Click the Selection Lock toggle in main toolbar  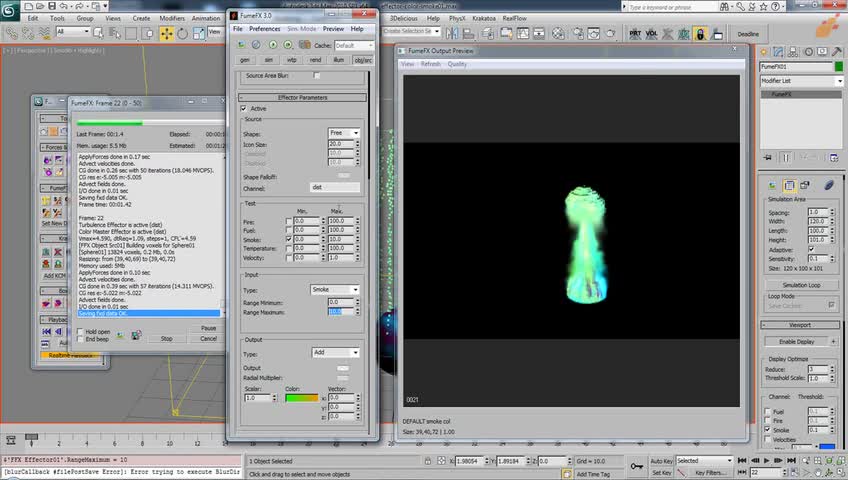tap(700, 34)
